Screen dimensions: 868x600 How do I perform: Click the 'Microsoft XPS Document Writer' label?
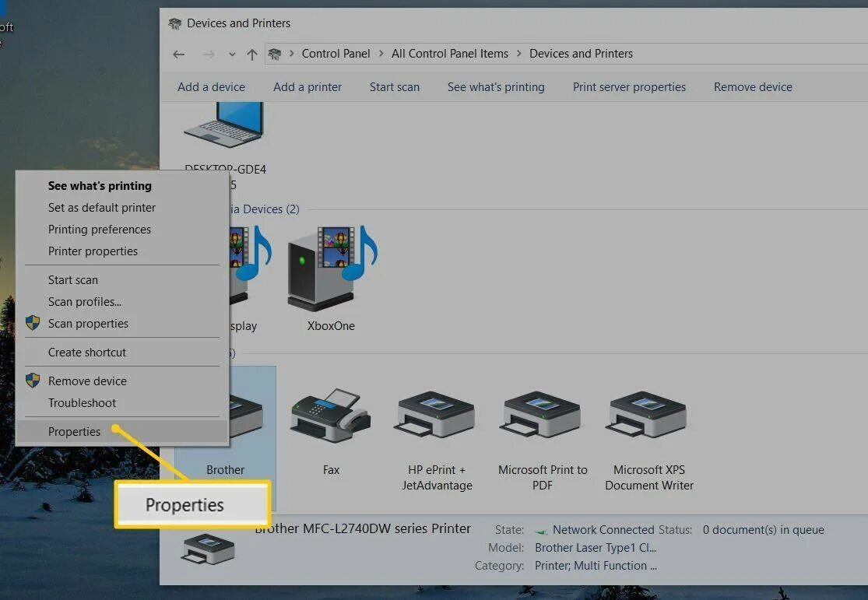click(x=648, y=477)
